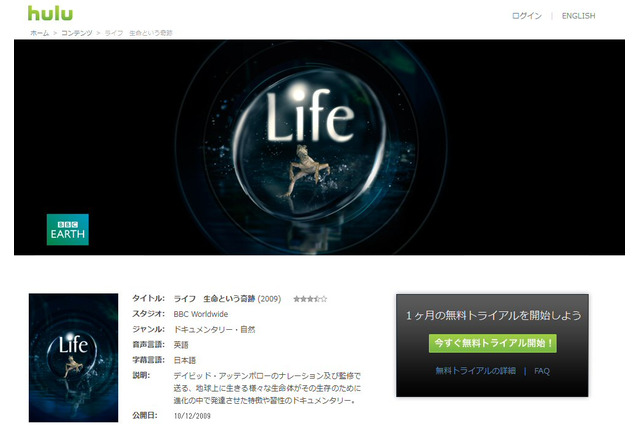
Task: Start the free trial with the green 今すぐ無料トライアル開始 button
Action: pos(493,343)
